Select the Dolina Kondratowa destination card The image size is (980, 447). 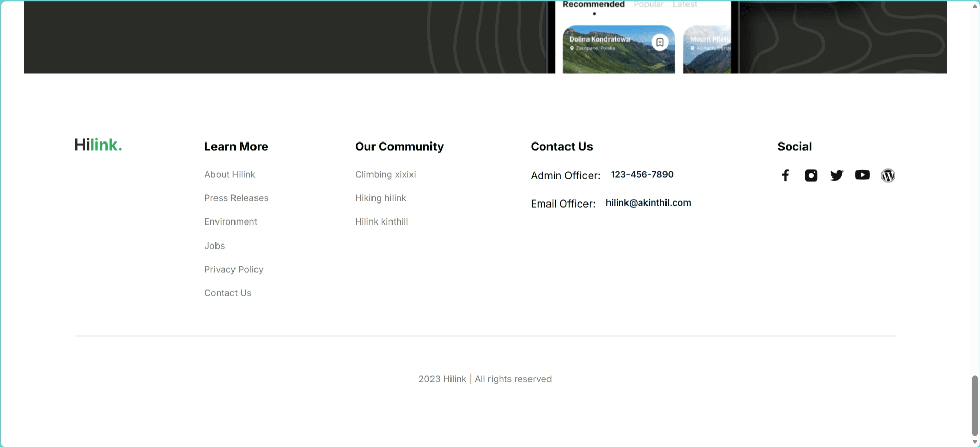point(619,49)
